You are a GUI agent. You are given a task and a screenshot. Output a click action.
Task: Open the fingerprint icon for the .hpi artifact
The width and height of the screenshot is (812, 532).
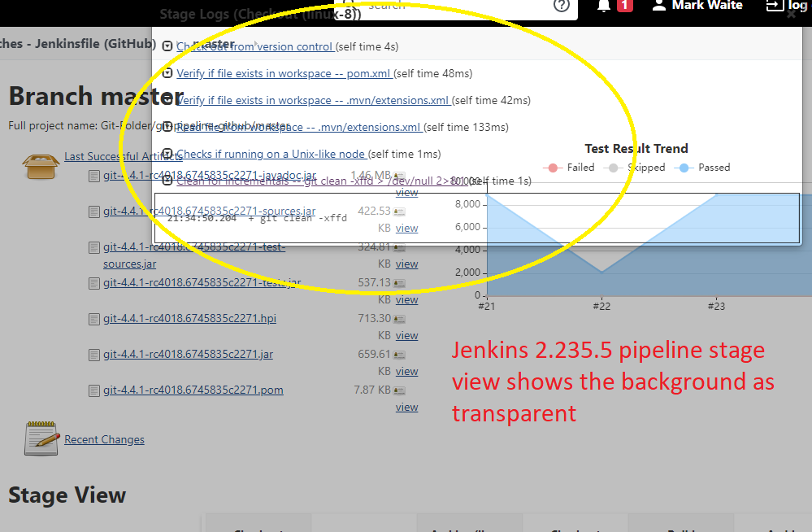click(x=399, y=319)
